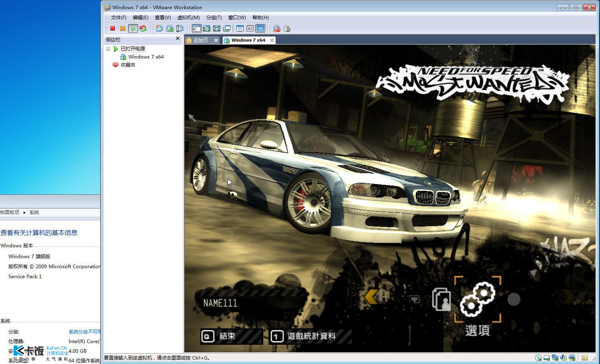
Task: Click the left yellow arrow in game menu
Action: point(372,297)
